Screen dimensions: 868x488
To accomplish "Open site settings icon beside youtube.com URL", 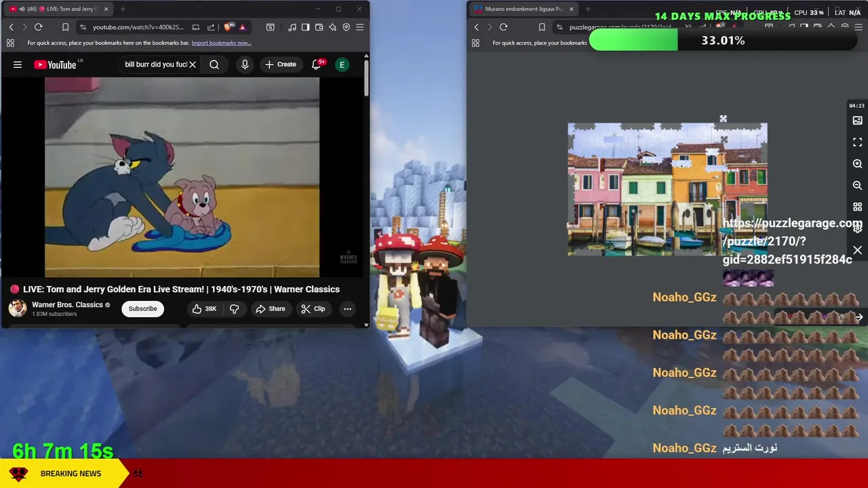I will click(83, 27).
